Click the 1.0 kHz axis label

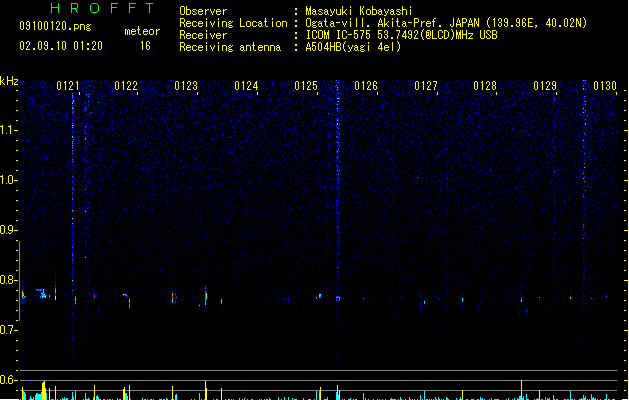(x=7, y=180)
